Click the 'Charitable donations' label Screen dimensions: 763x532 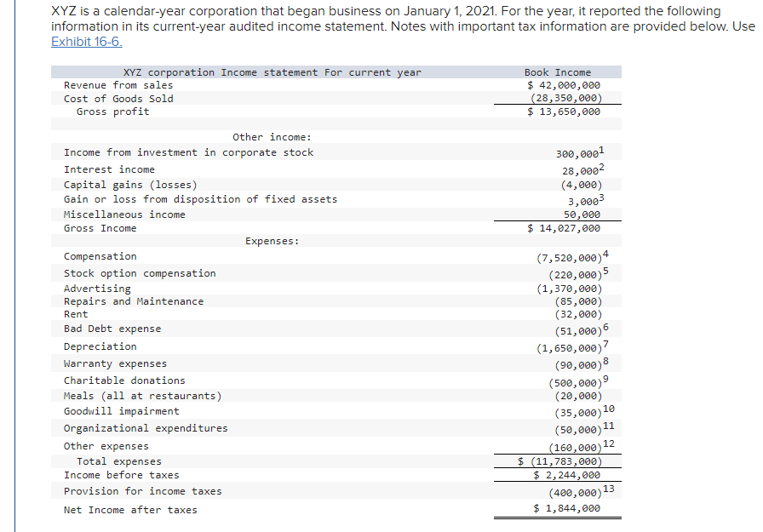tap(124, 380)
